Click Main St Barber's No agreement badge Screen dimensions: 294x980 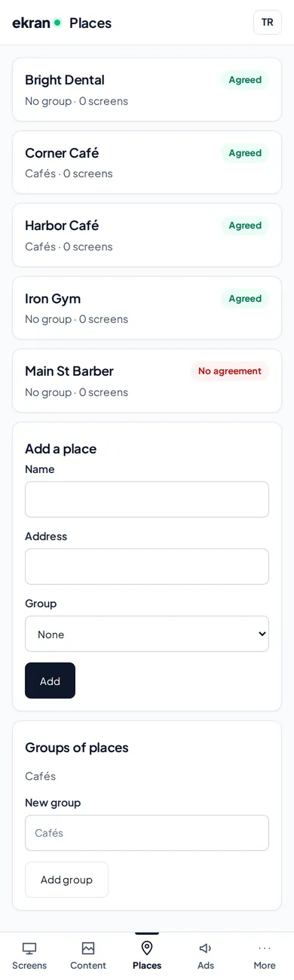[x=230, y=371]
